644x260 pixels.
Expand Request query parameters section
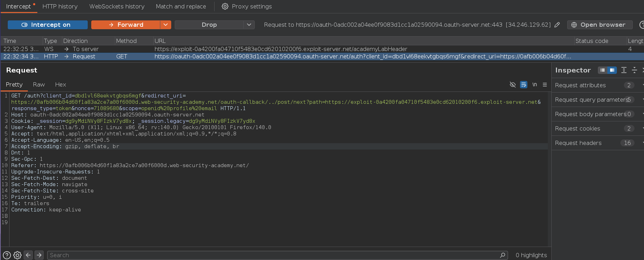point(597,100)
